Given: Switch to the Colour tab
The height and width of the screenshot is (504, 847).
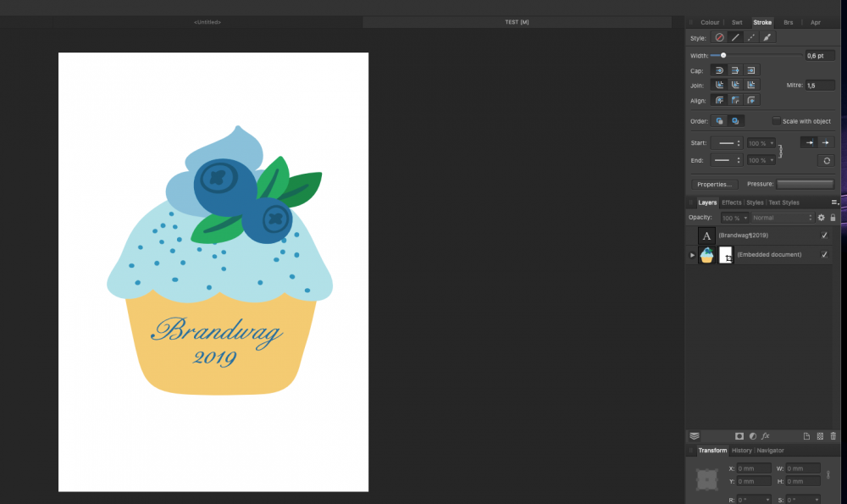Looking at the screenshot, I should click(711, 22).
